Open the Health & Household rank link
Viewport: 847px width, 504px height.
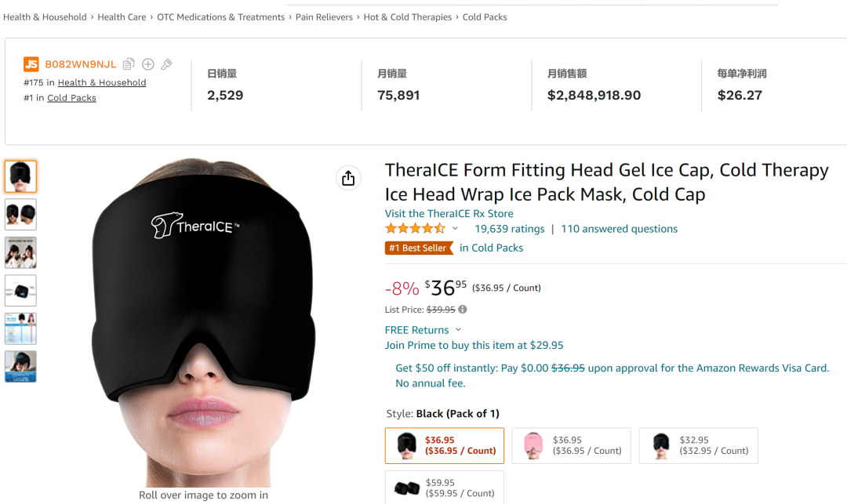(102, 82)
